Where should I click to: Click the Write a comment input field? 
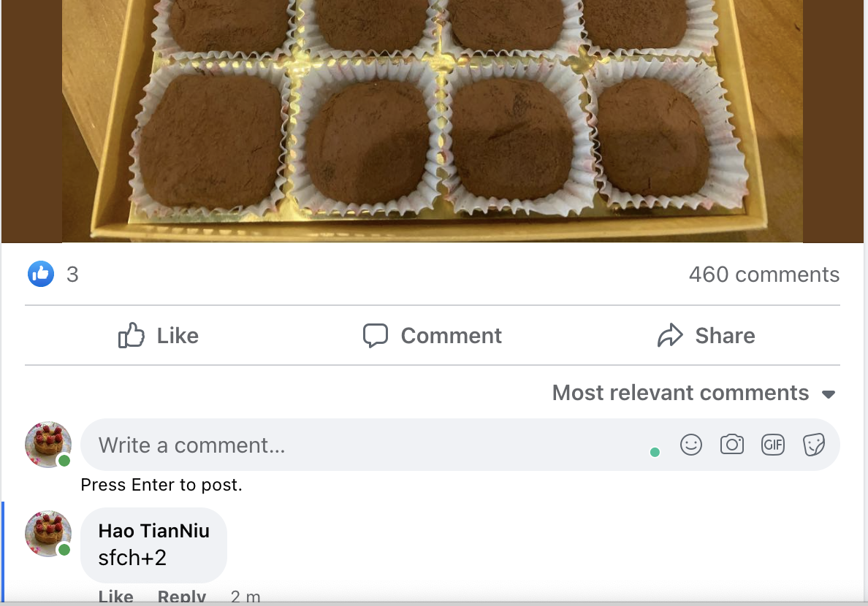292,444
